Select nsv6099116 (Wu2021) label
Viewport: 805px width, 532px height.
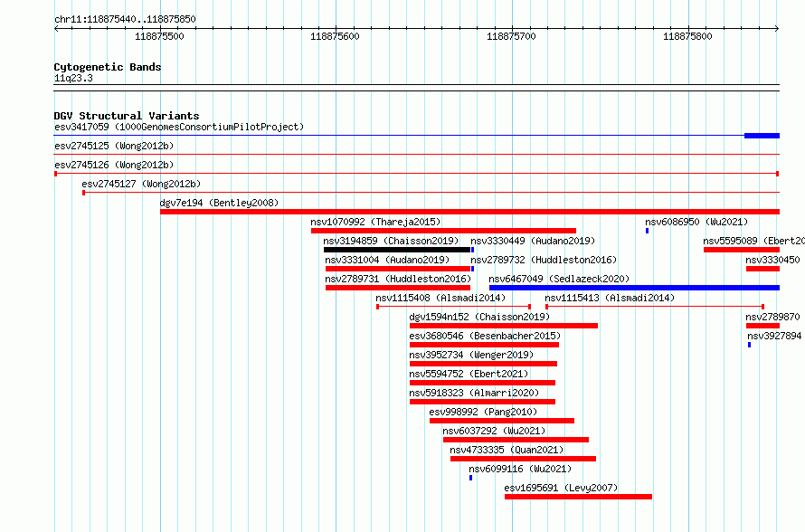(520, 469)
